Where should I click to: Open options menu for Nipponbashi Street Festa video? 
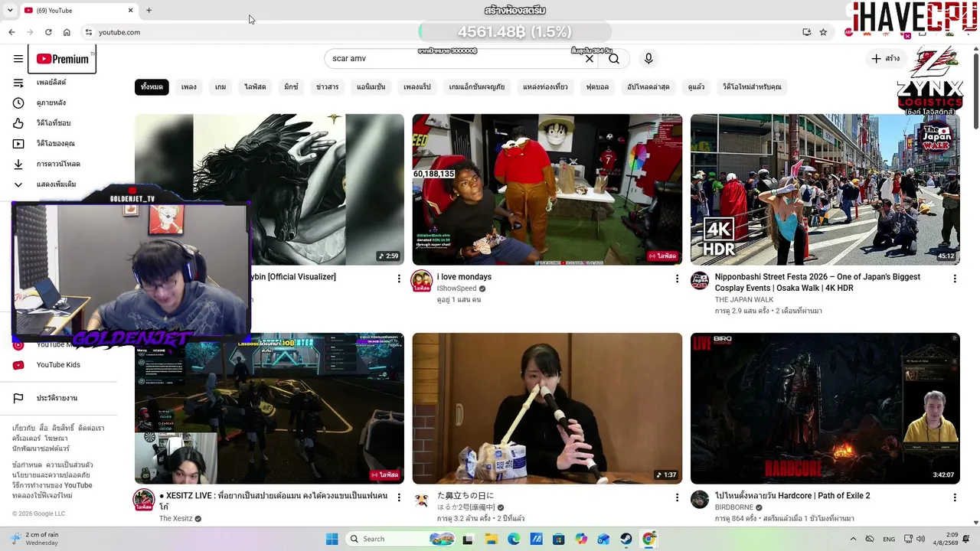[955, 279]
